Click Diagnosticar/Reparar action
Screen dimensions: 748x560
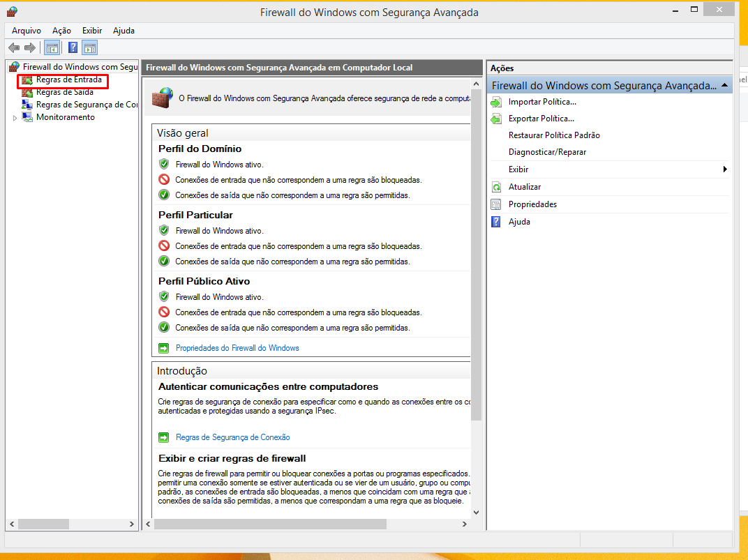[x=547, y=152]
